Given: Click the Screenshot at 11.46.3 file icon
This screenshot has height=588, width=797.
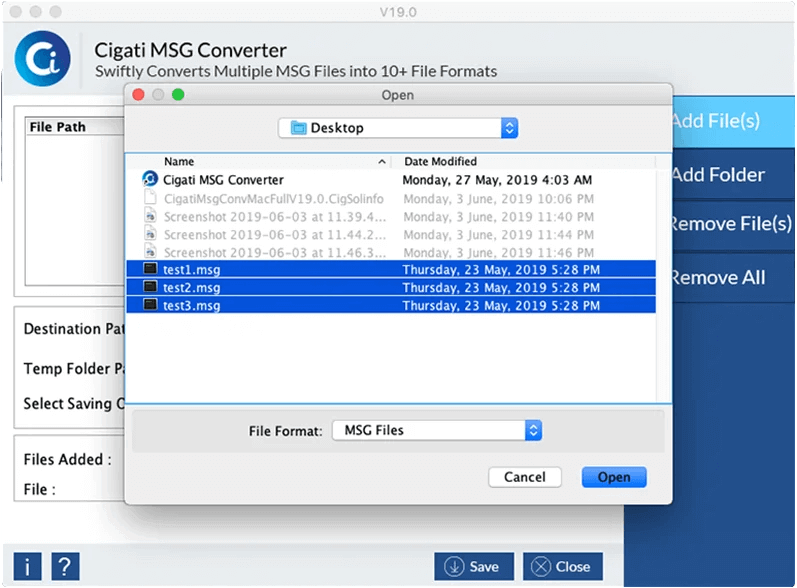Looking at the screenshot, I should [150, 252].
